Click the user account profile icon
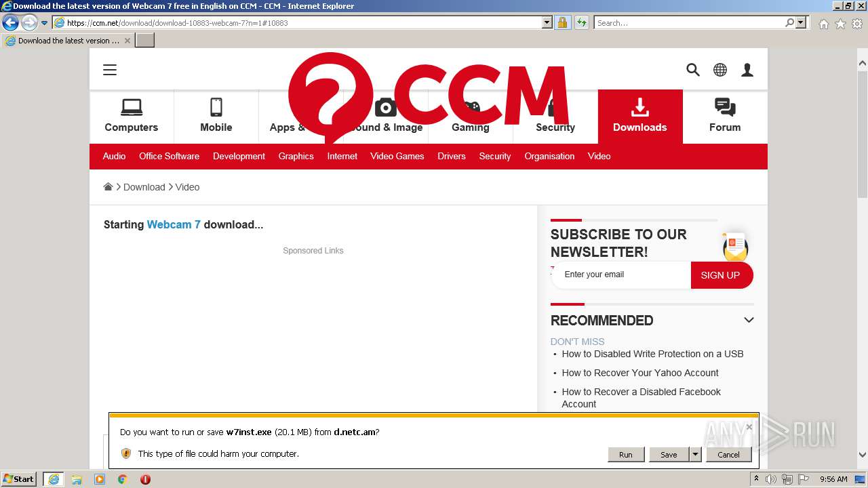This screenshot has height=488, width=868. pyautogui.click(x=747, y=70)
